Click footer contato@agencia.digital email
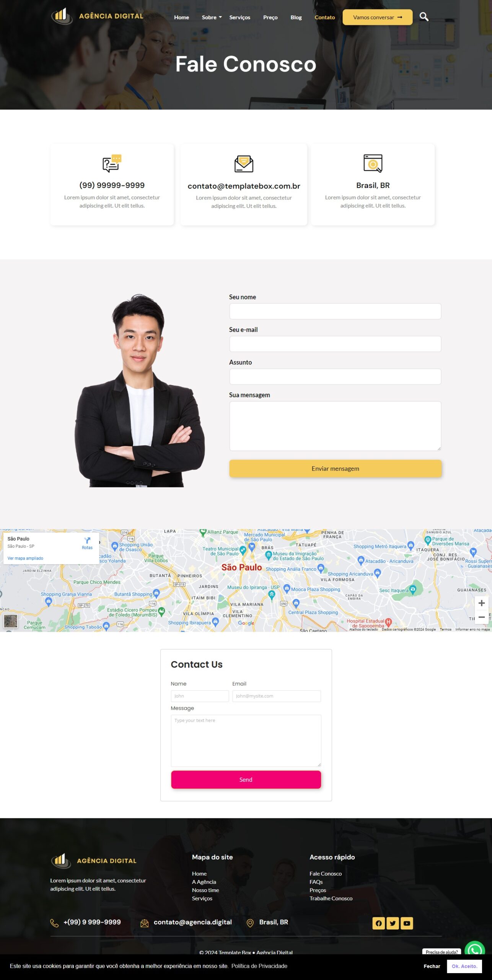Screen dimensions: 492x980 tap(193, 922)
